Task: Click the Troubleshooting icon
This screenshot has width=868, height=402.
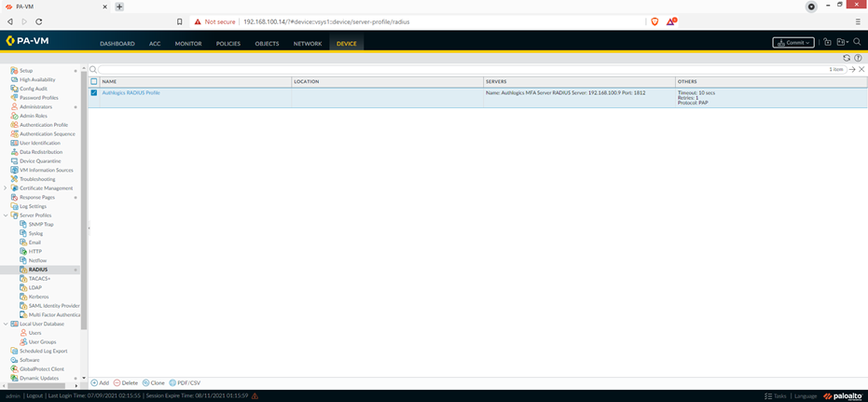Action: point(14,179)
